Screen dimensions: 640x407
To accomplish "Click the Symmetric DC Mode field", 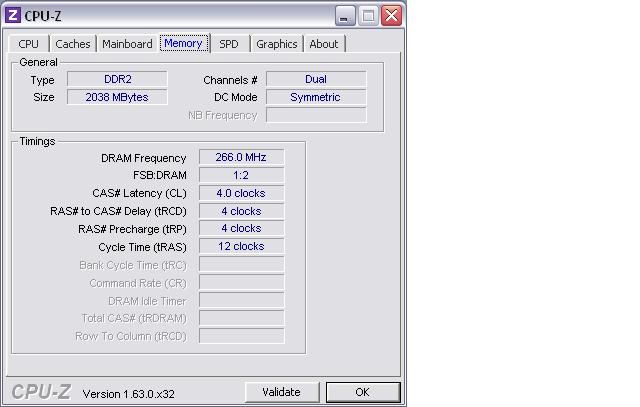I will 316,97.
